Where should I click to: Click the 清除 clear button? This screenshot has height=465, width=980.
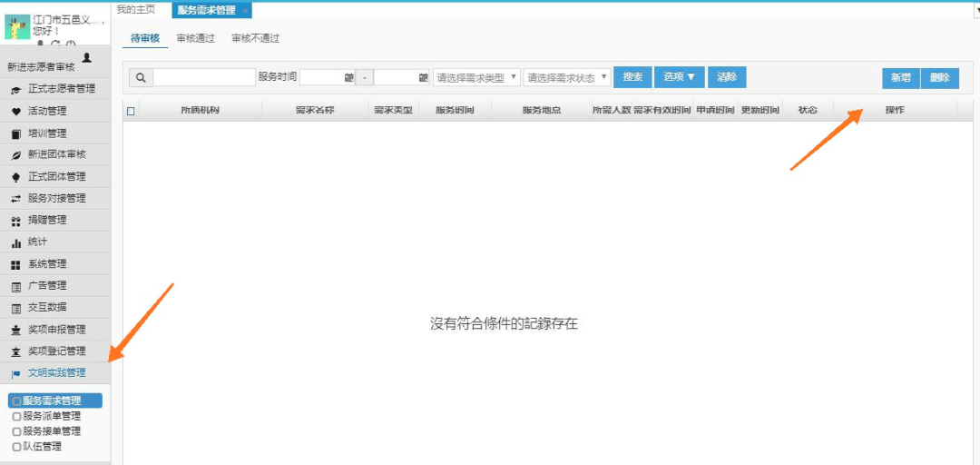coord(727,77)
